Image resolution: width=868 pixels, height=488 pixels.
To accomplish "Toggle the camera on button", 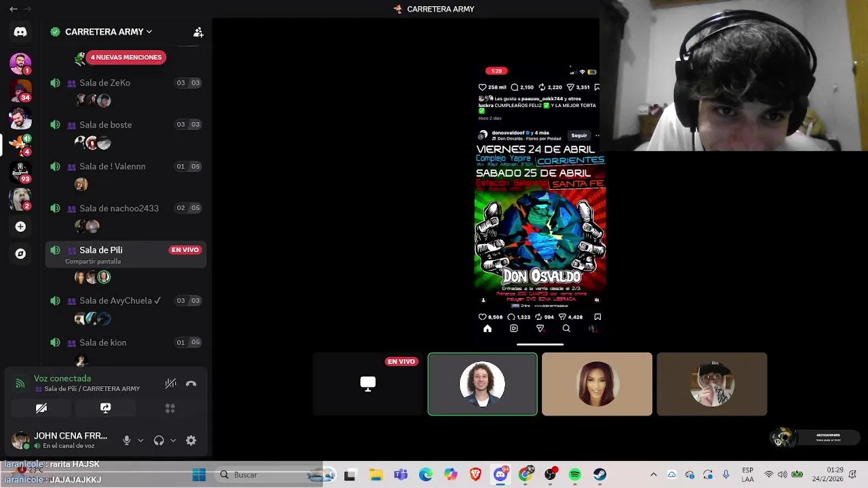I will coord(41,408).
